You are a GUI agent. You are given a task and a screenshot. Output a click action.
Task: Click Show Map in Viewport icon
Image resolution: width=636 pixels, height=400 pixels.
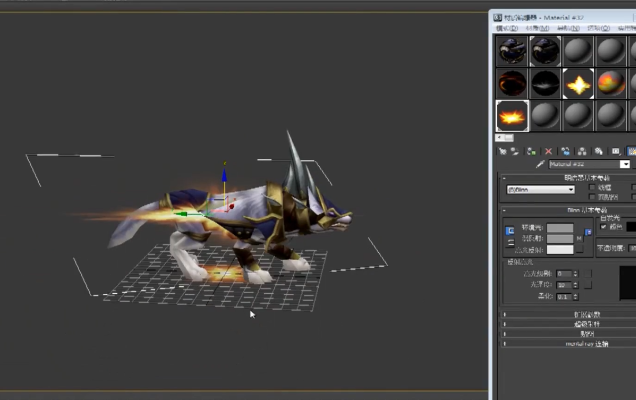tap(631, 151)
